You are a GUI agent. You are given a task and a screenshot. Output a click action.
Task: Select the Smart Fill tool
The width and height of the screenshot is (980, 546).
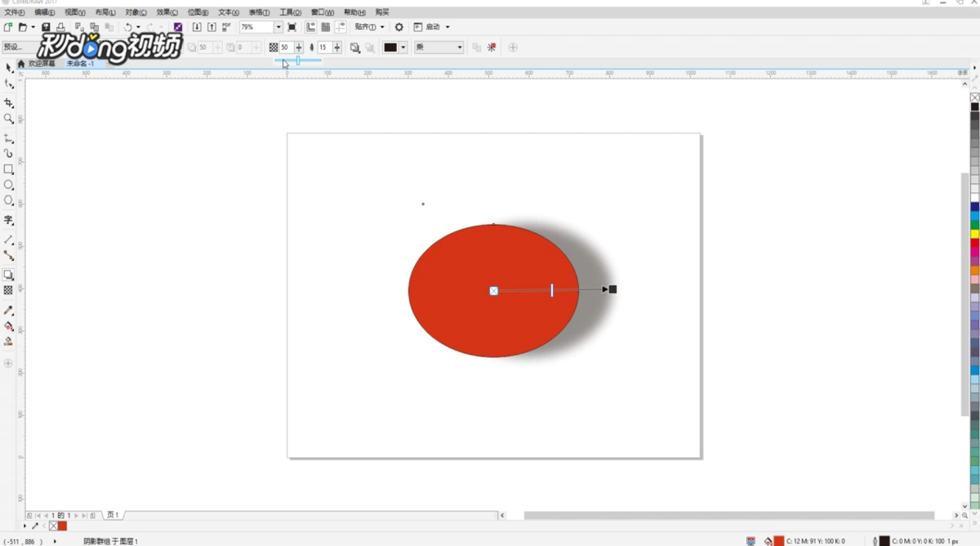[9, 342]
